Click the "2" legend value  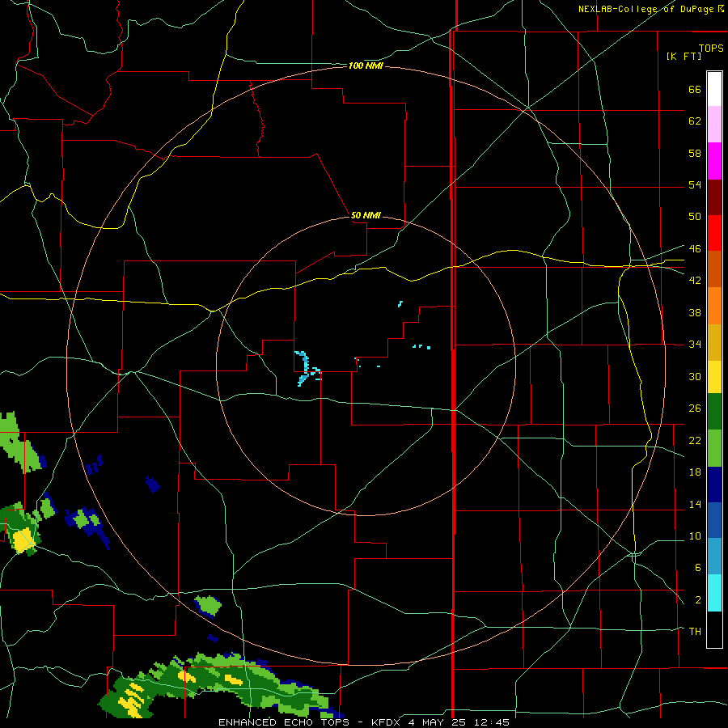(697, 600)
